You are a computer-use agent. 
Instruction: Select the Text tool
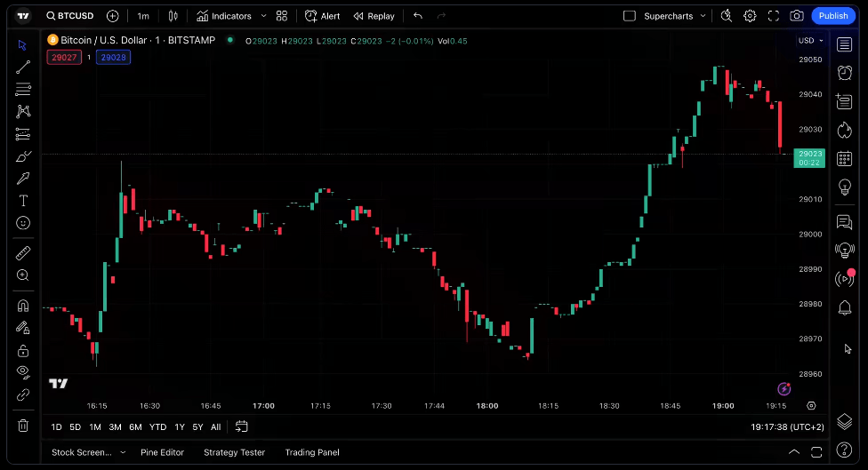(23, 201)
